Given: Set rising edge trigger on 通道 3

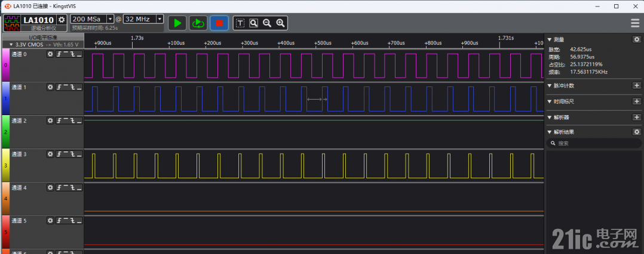Looking at the screenshot, I should click(x=59, y=154).
